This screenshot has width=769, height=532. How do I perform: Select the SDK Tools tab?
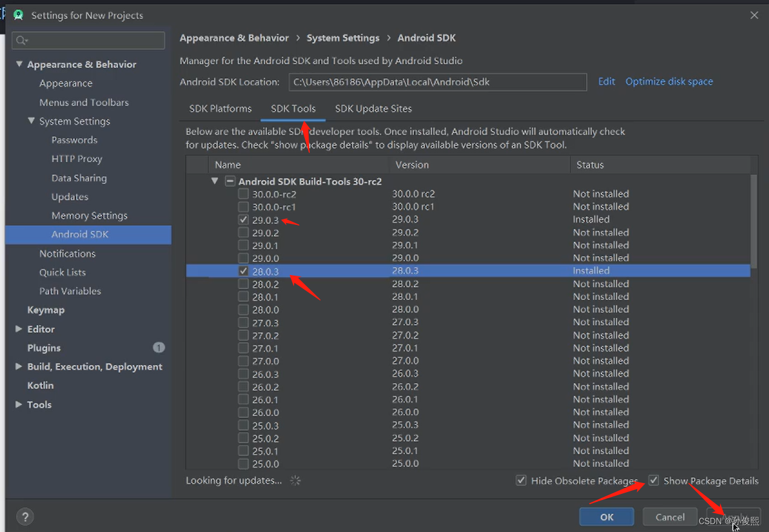coord(293,109)
